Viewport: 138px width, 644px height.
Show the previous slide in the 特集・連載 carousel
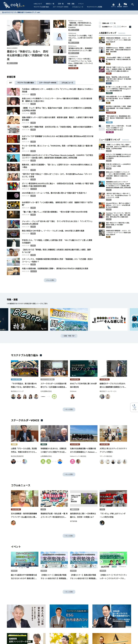pos(3,319)
